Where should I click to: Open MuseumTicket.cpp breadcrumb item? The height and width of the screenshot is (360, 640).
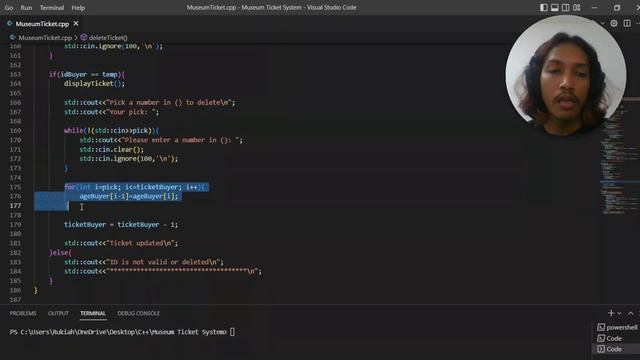45,38
